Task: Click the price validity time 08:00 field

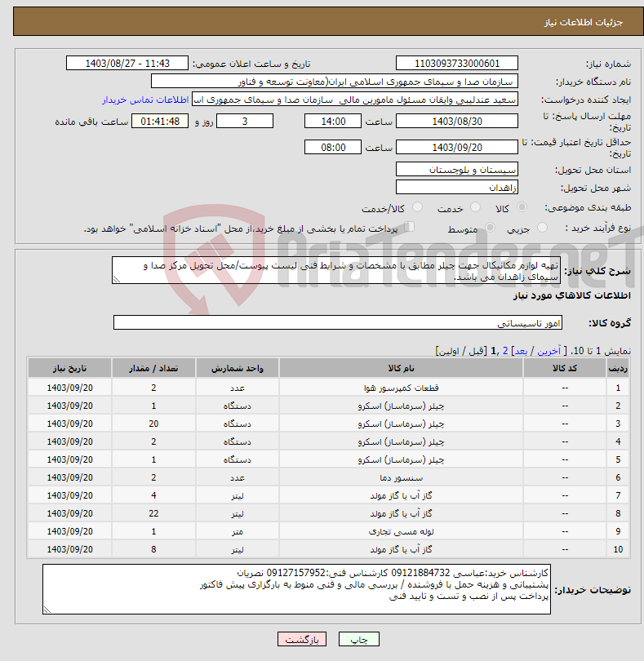Action: tap(333, 147)
